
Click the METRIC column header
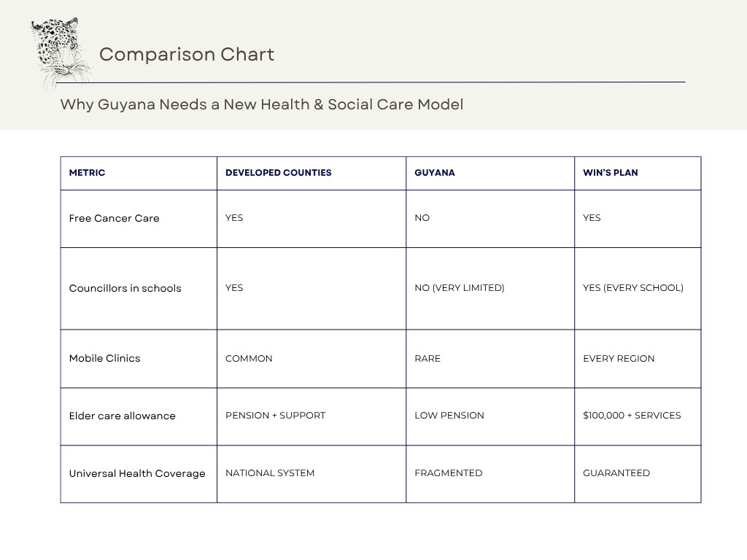coord(87,173)
